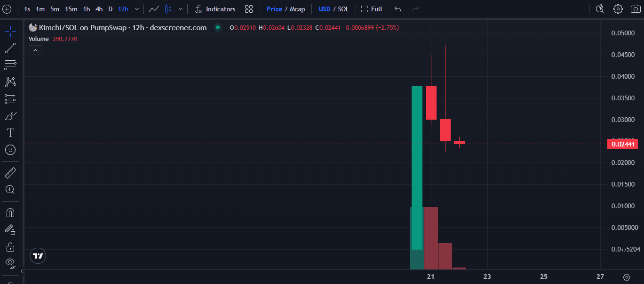Open the Indicators menu
Image resolution: width=644 pixels, height=284 pixels.
pyautogui.click(x=215, y=9)
